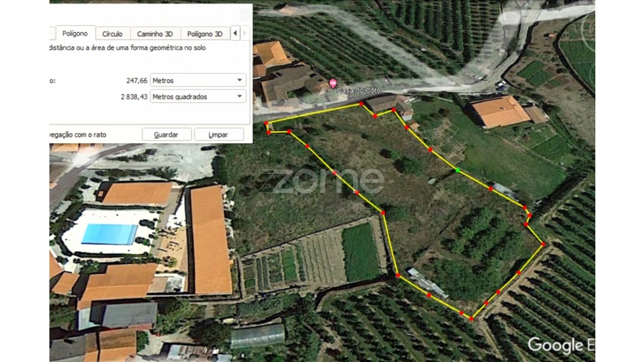Screen dimensions: 644x362
Task: Click the greyed right tab-scroll arrow
Action: [x=245, y=33]
